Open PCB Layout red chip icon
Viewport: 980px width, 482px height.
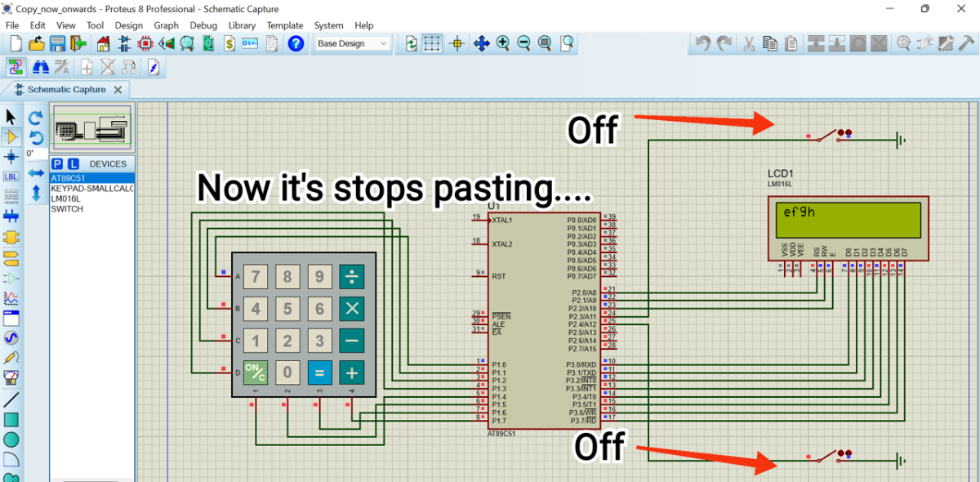pos(146,43)
